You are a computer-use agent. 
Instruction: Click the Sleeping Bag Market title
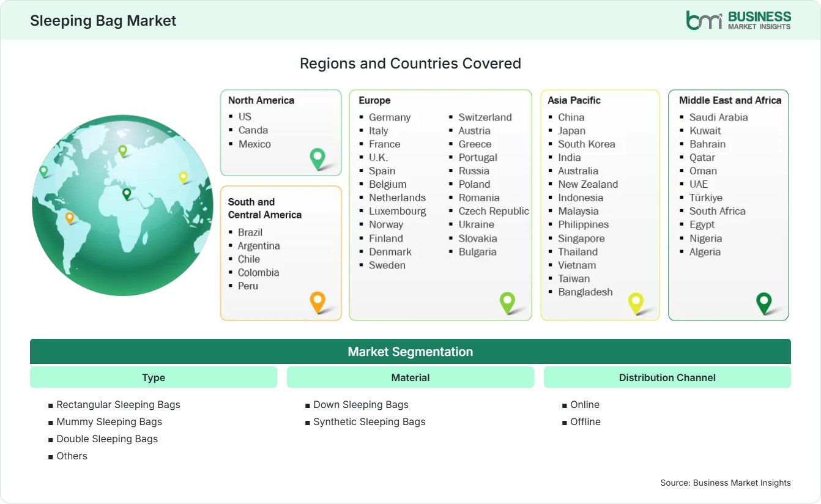click(x=103, y=21)
